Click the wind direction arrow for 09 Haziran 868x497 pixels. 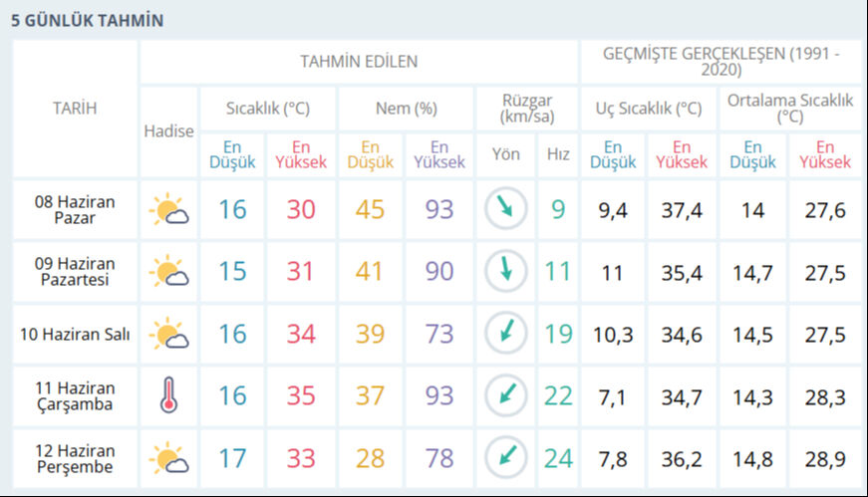pos(505,271)
